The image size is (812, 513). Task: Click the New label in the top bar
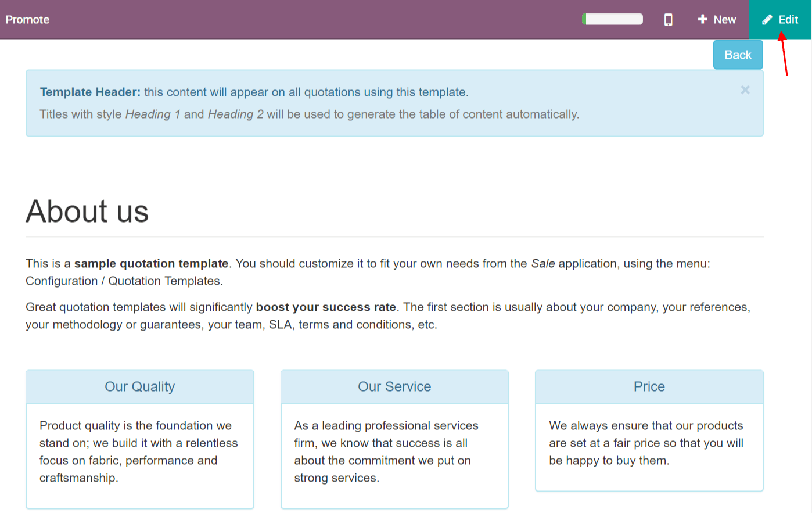[725, 20]
